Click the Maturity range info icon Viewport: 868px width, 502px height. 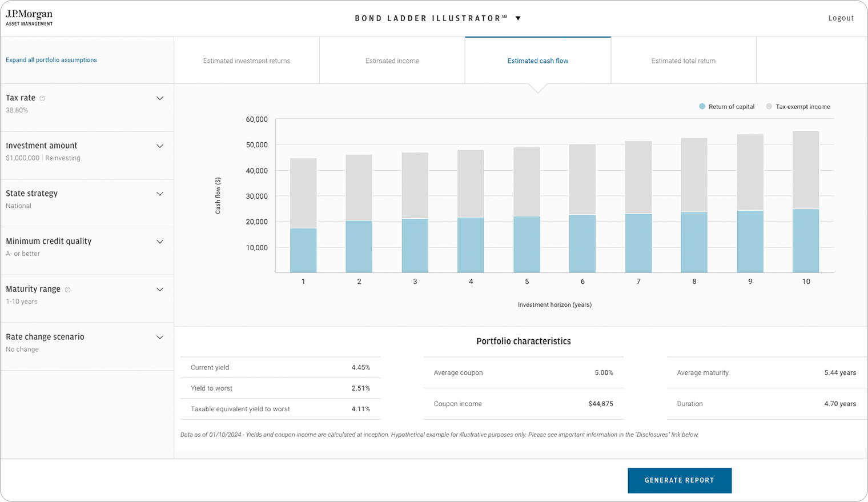coord(67,290)
